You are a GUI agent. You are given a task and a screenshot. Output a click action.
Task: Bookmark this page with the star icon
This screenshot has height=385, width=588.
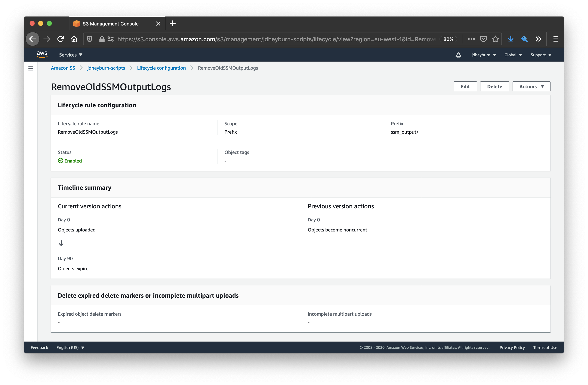tap(495, 39)
